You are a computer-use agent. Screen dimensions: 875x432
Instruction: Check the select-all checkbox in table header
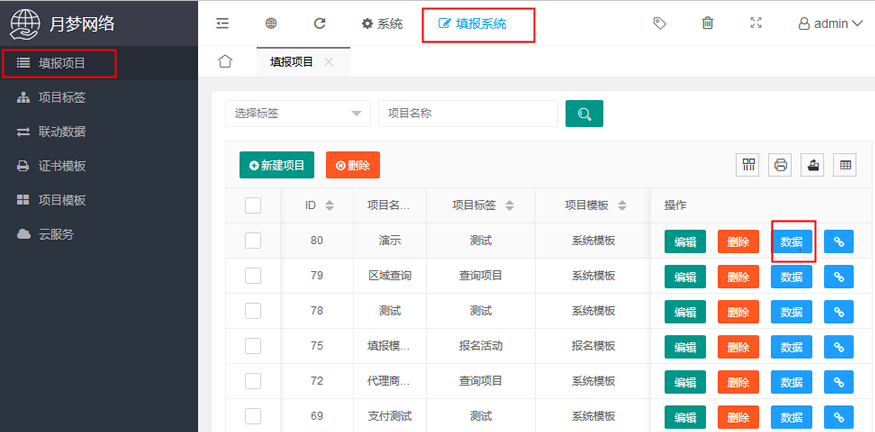tap(253, 205)
